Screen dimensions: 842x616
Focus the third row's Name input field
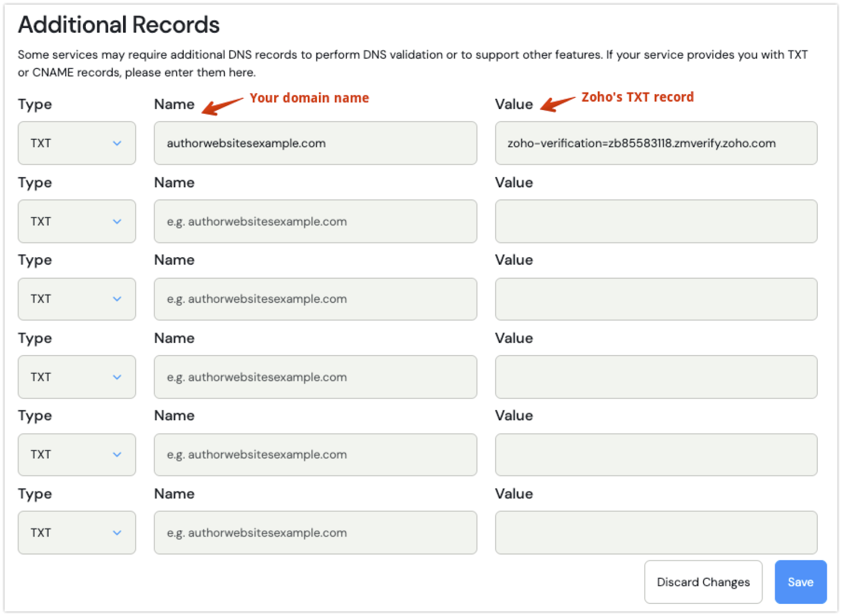tap(315, 299)
